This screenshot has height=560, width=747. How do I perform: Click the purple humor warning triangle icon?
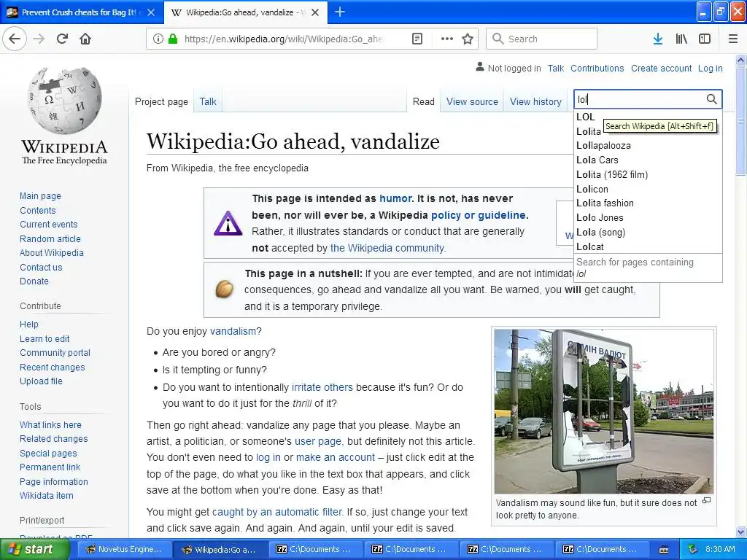(228, 223)
